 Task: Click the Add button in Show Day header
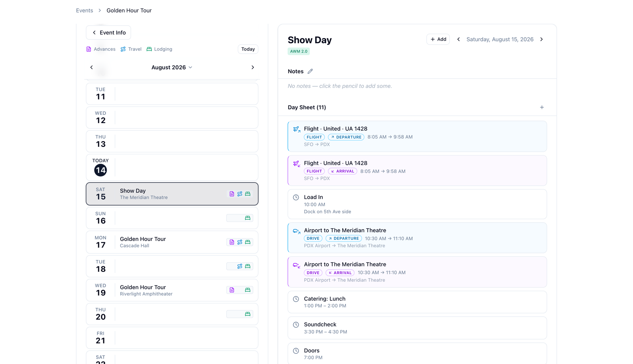438,39
